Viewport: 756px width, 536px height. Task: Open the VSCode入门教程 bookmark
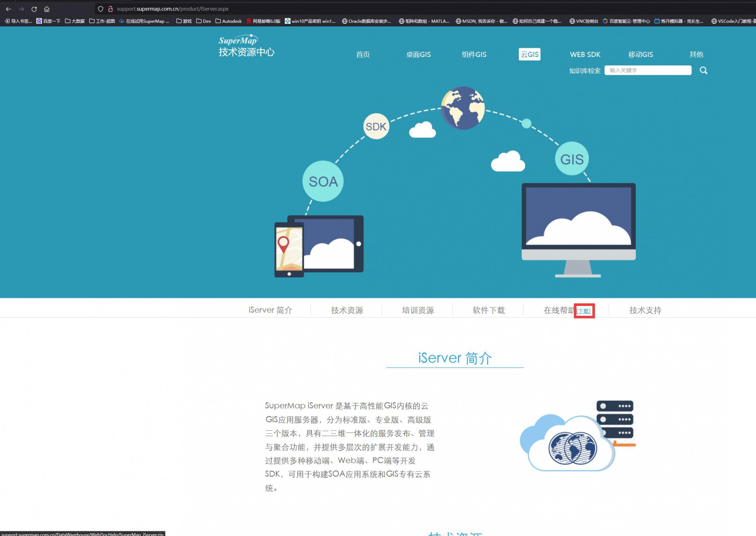tap(733, 21)
